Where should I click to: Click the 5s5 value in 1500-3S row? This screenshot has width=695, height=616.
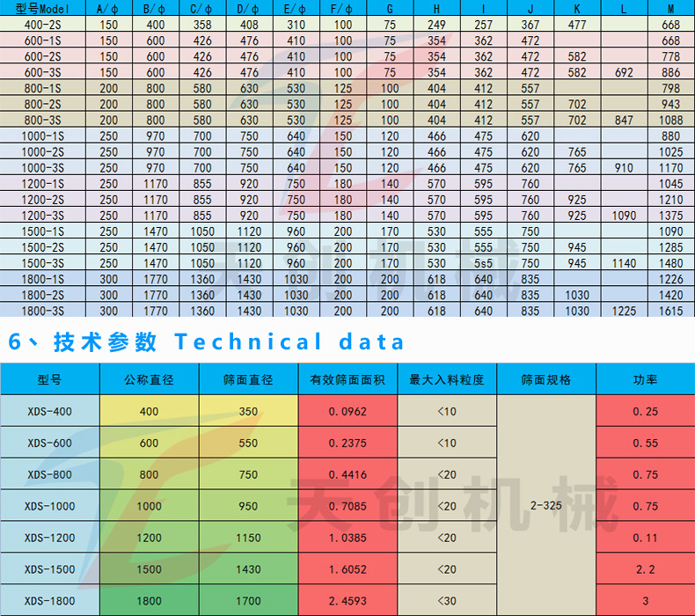tap(483, 263)
